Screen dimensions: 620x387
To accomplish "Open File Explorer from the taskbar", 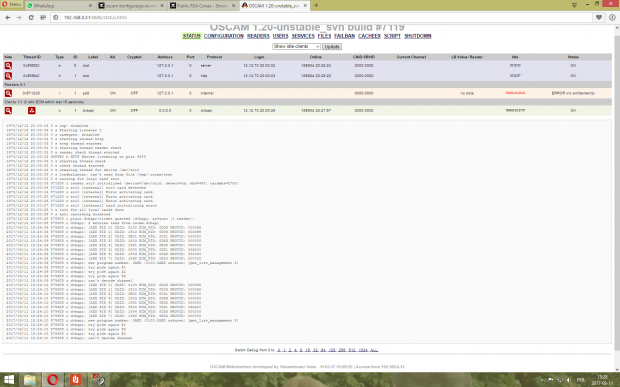I will click(x=30, y=380).
